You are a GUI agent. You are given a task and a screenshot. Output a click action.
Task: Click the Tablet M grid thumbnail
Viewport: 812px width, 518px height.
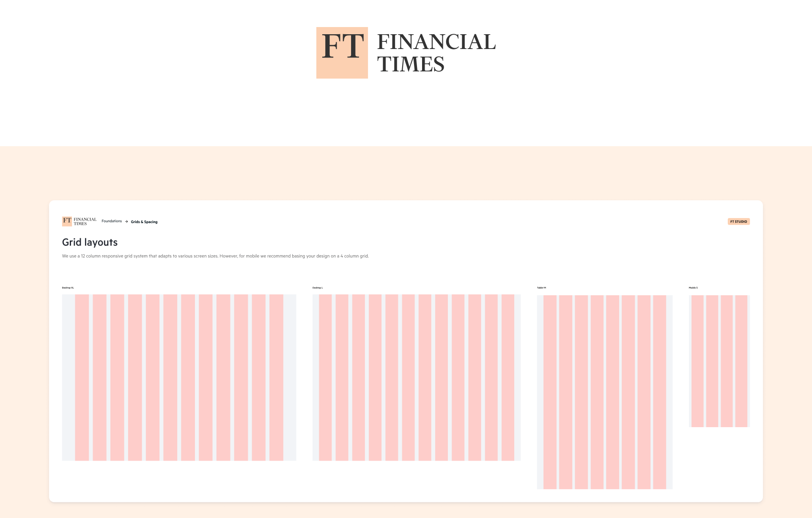pyautogui.click(x=605, y=392)
